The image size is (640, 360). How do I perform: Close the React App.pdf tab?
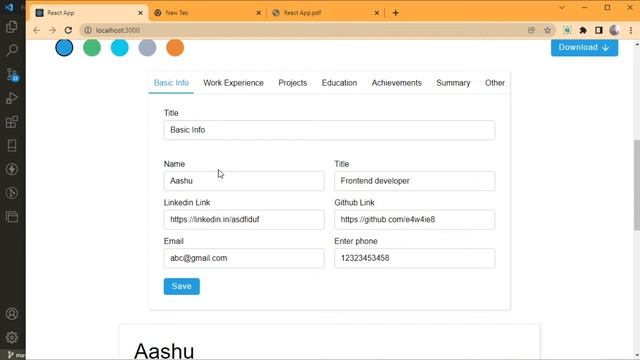(x=377, y=13)
